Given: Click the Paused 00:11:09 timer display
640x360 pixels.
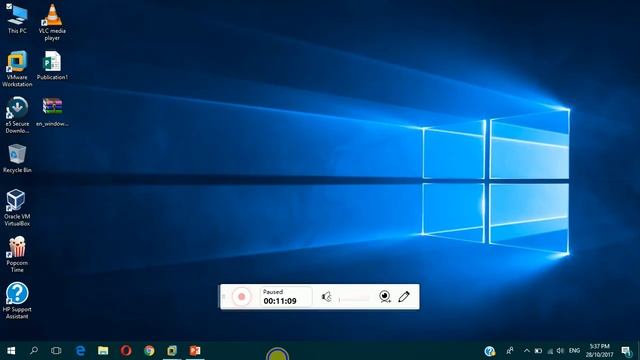Looking at the screenshot, I should (x=286, y=297).
